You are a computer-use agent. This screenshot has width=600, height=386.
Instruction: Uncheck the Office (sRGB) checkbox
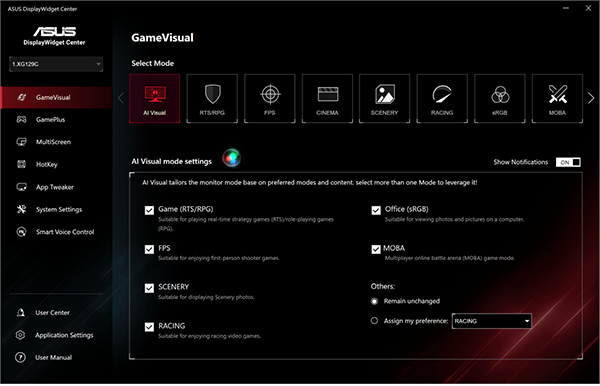(x=376, y=210)
